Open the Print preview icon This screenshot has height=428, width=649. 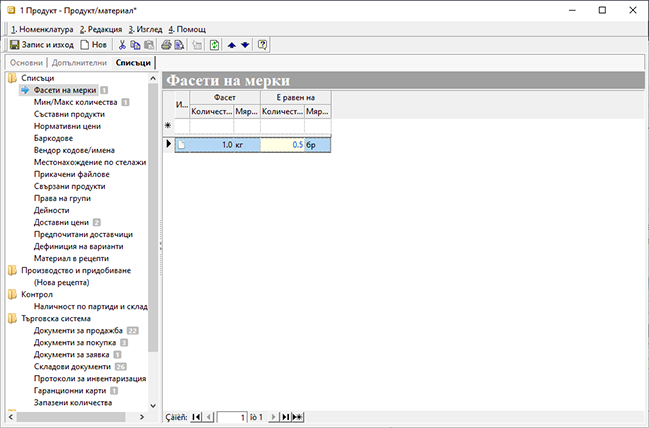pos(179,45)
